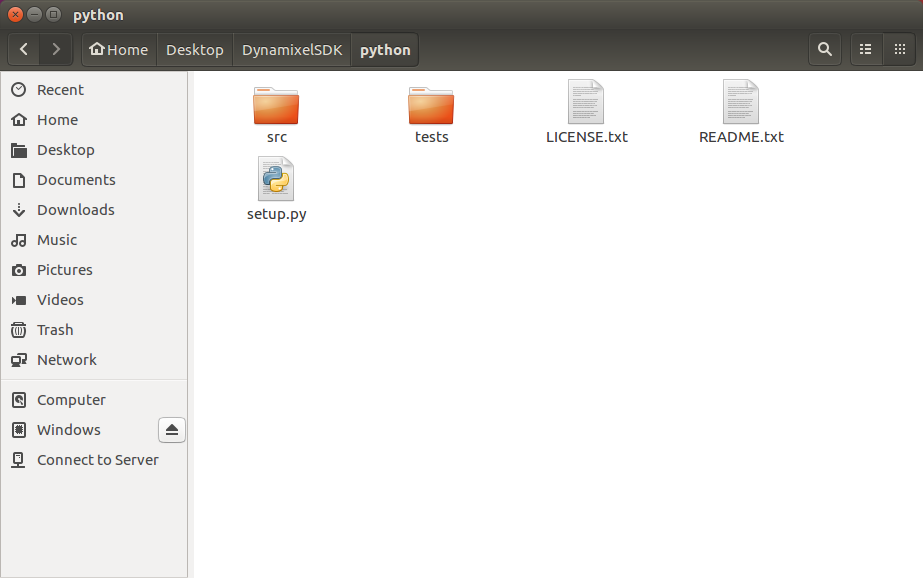Click the Connect to Server icon
This screenshot has width=923, height=578.
point(19,460)
